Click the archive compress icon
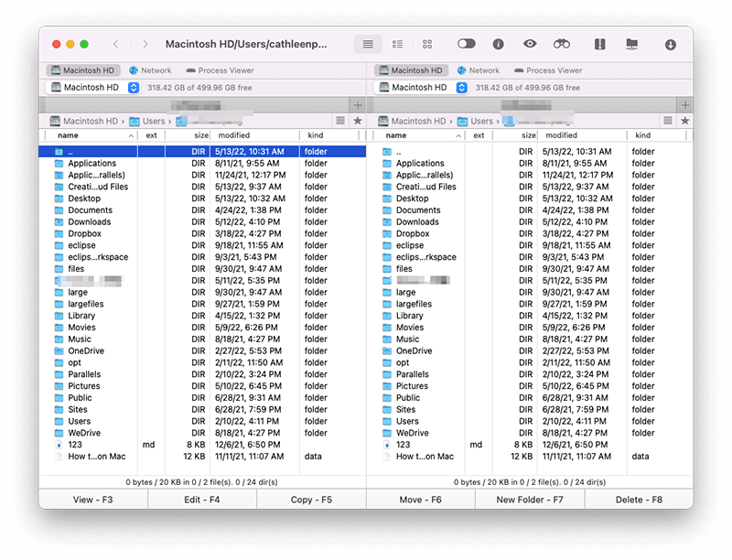The width and height of the screenshot is (732, 560). pyautogui.click(x=600, y=44)
